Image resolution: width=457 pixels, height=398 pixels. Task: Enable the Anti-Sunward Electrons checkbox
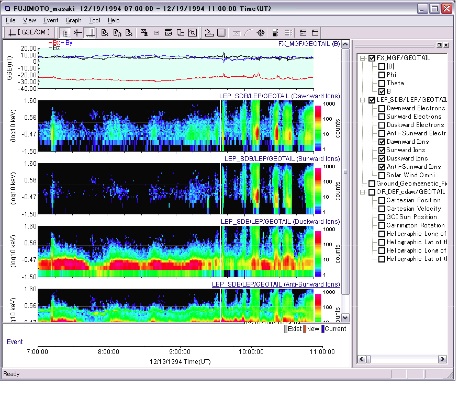point(382,133)
